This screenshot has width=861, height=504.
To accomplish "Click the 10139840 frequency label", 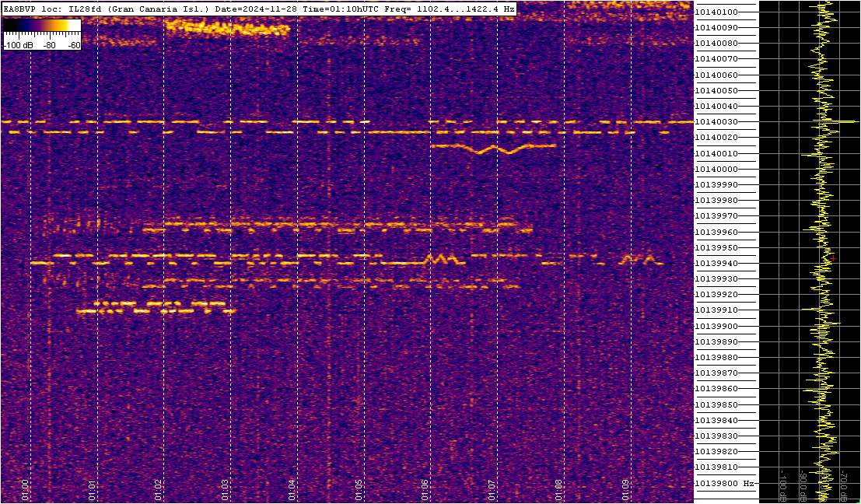I will pos(716,421).
